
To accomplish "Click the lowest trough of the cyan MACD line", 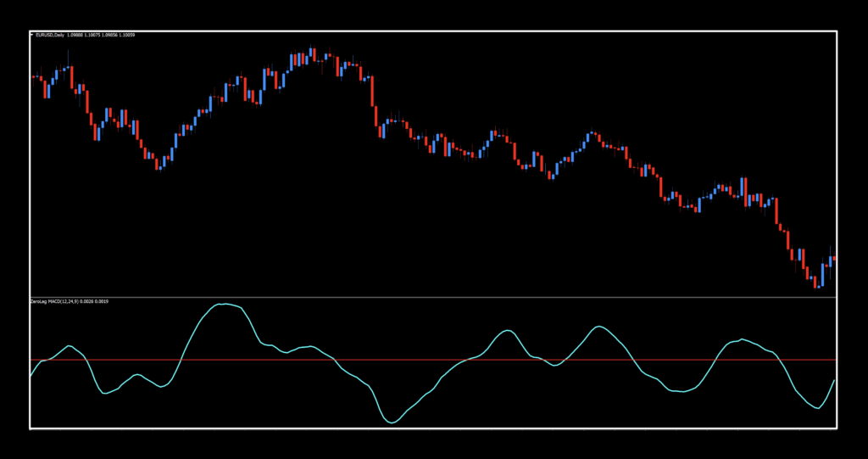I will click(x=392, y=422).
